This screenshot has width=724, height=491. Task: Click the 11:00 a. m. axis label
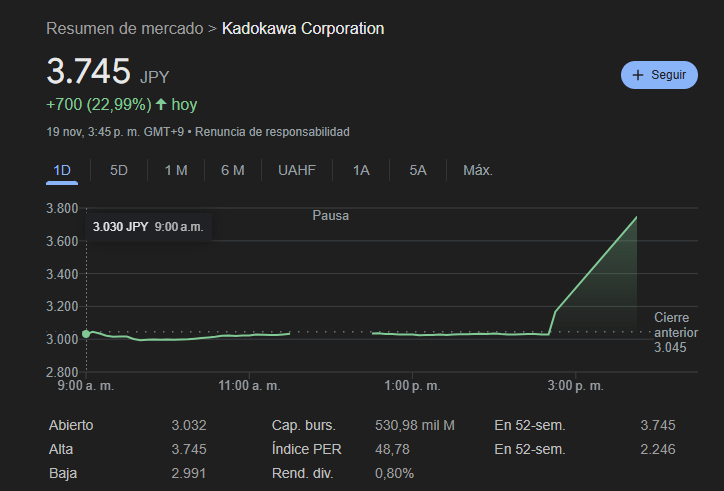249,386
